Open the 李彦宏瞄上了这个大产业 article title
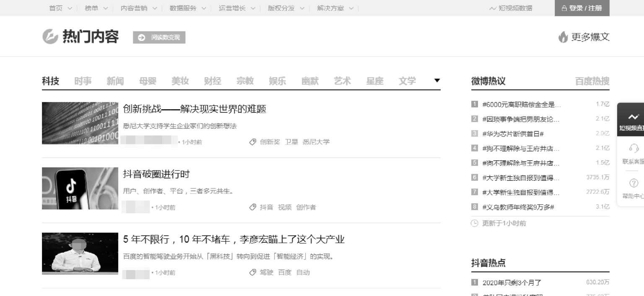 coord(234,239)
